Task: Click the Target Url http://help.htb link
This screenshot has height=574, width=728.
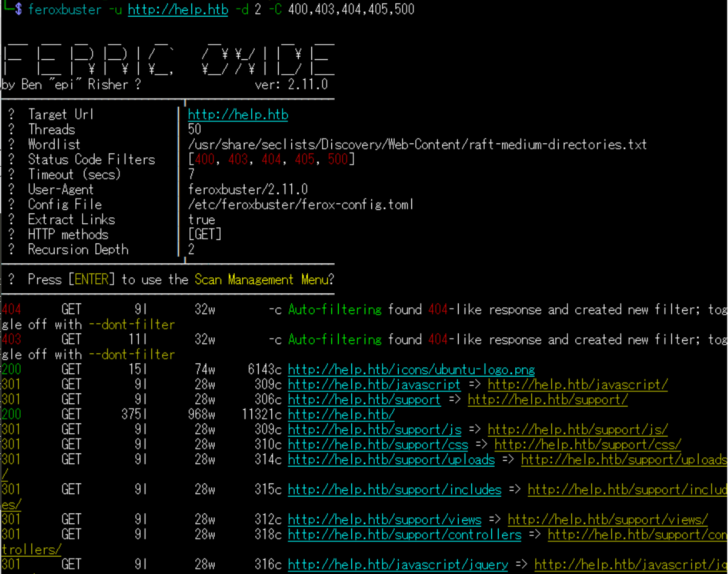Action: [238, 115]
